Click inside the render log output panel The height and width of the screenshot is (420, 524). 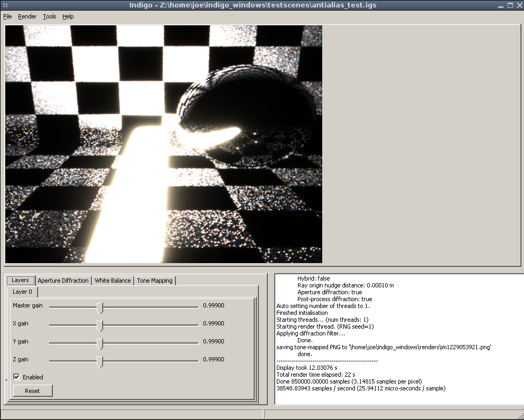coord(398,338)
